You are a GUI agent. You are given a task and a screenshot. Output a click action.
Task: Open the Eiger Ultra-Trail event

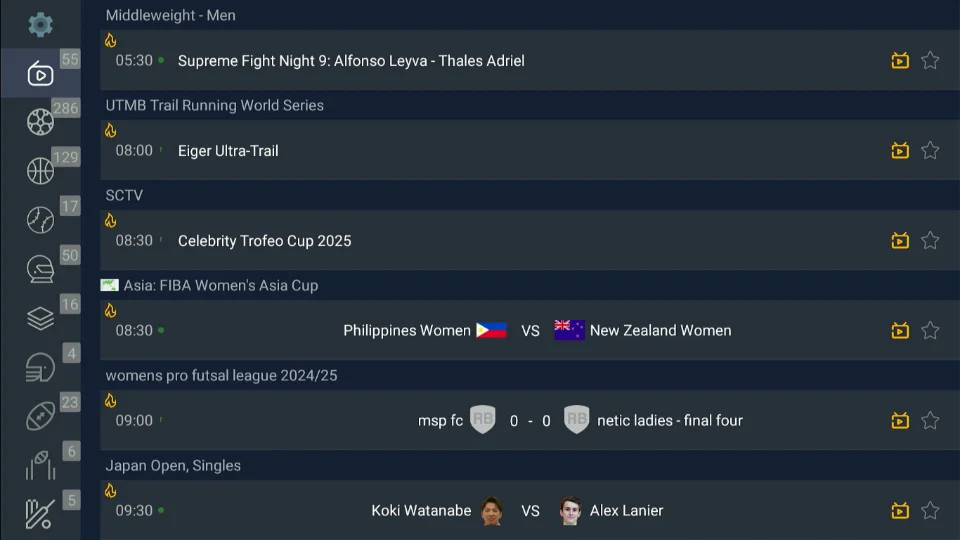[x=228, y=151]
